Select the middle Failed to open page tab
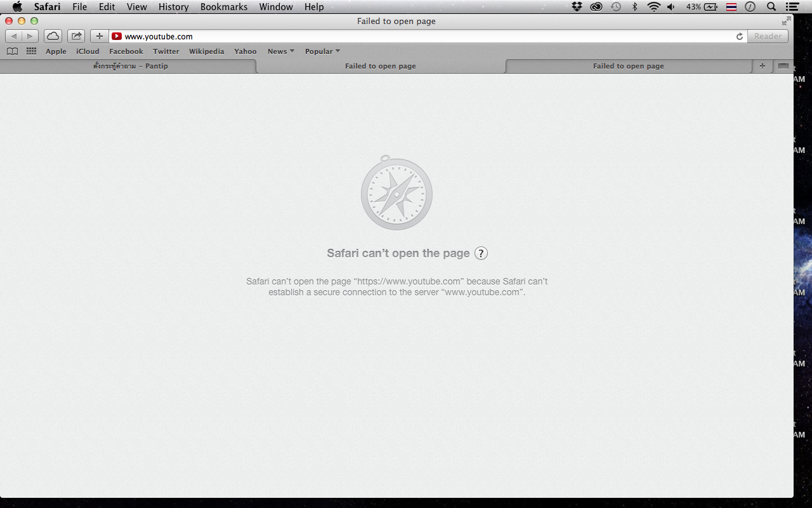812x508 pixels. coord(381,66)
